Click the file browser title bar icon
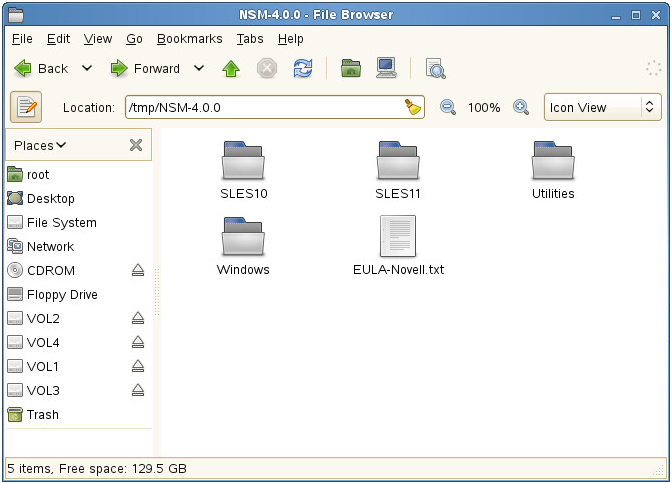672x483 pixels. [x=16, y=15]
